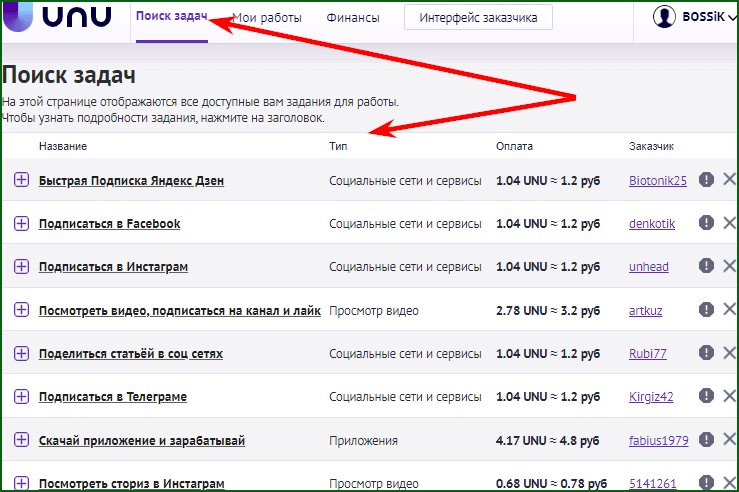The width and height of the screenshot is (739, 492).
Task: Report the artkuz video task
Action: 706,310
